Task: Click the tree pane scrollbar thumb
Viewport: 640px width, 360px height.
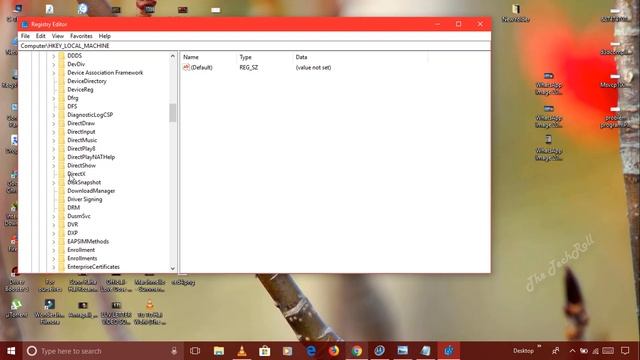Action: click(x=173, y=113)
